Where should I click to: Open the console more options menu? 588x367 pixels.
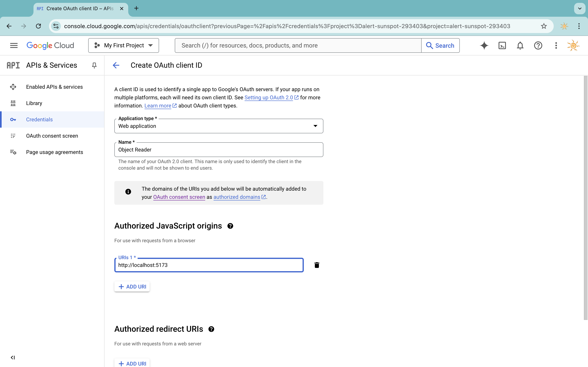click(x=556, y=45)
